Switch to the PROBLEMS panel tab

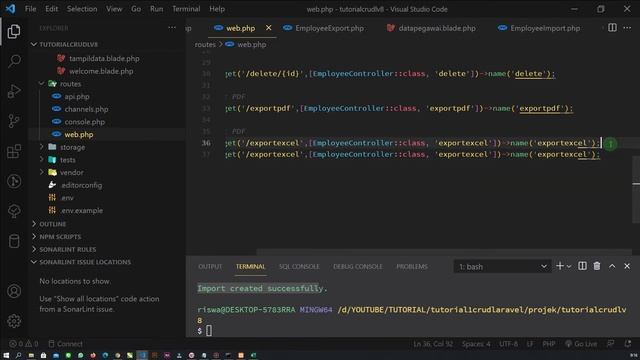[412, 267]
